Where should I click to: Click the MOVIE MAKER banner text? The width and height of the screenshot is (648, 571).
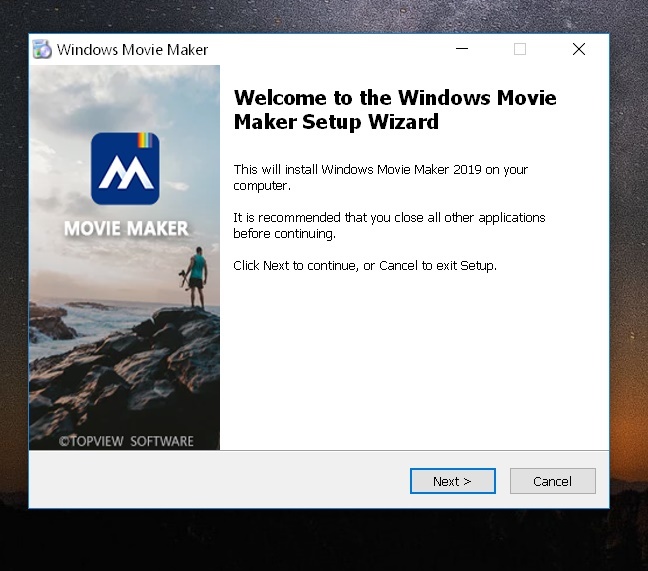(x=126, y=229)
